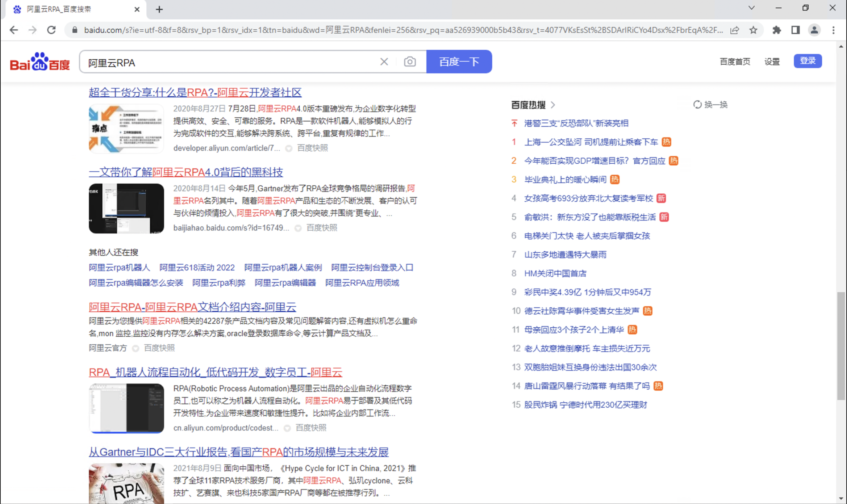Open result 从Gartner与IDC三大行业报告
The height and width of the screenshot is (504, 847).
click(x=239, y=452)
